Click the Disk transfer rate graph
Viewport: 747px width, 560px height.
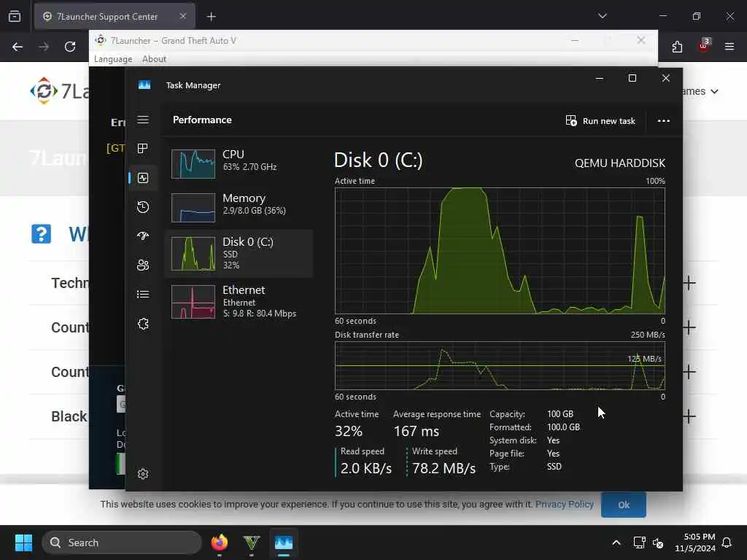500,366
